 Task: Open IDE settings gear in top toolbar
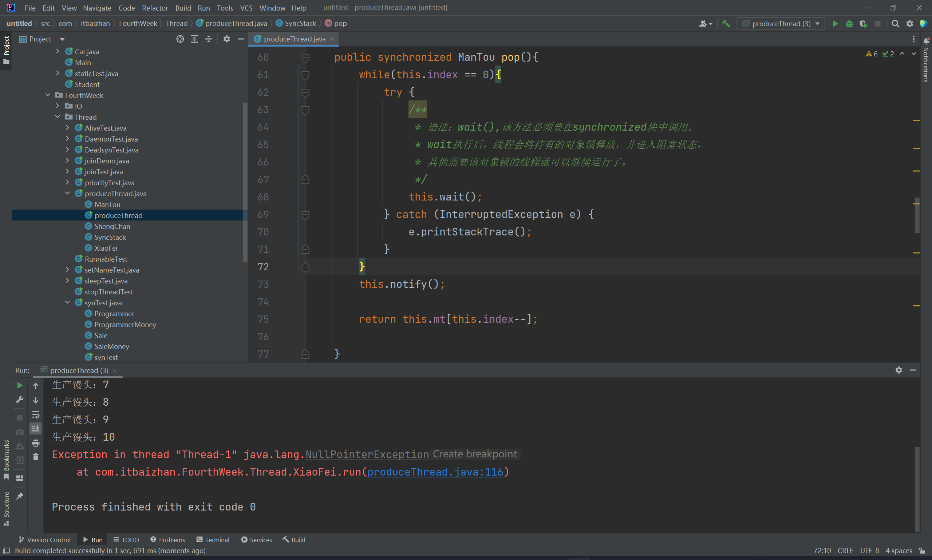(x=910, y=24)
